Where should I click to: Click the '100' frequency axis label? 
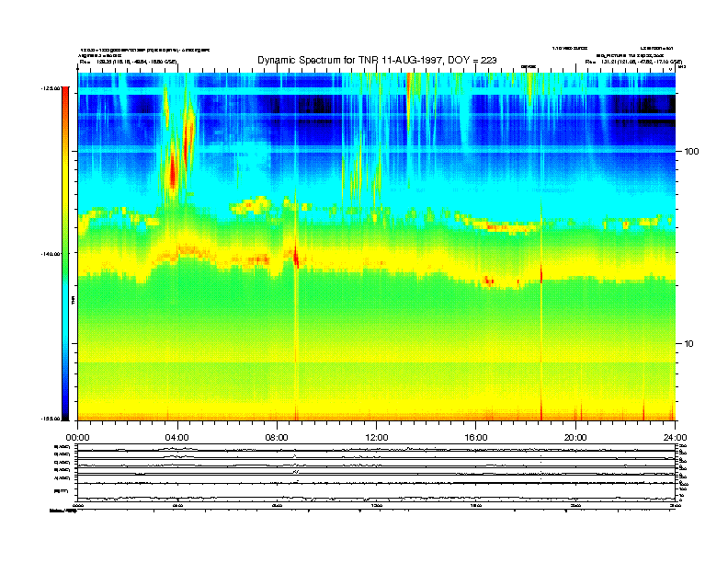click(691, 152)
